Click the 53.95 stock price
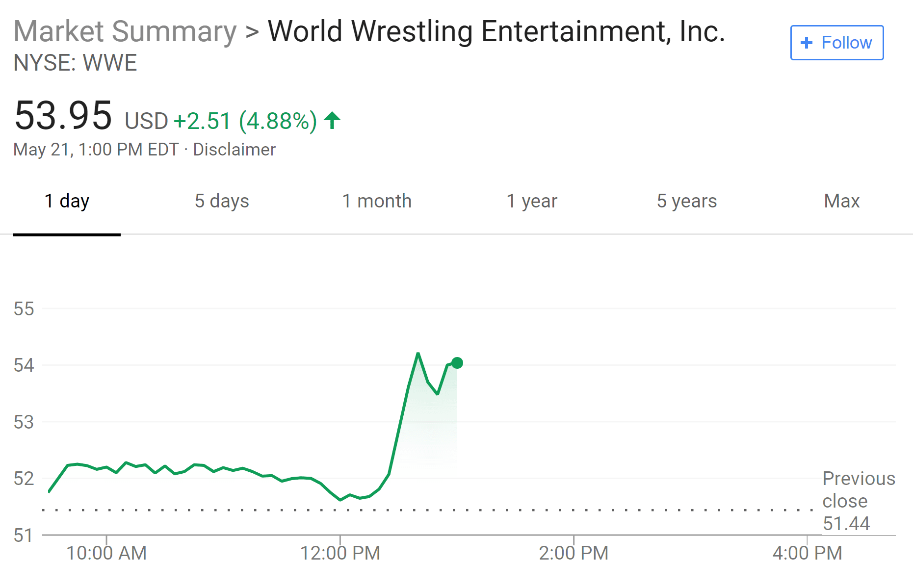Screen dimensions: 913x588 tap(63, 116)
